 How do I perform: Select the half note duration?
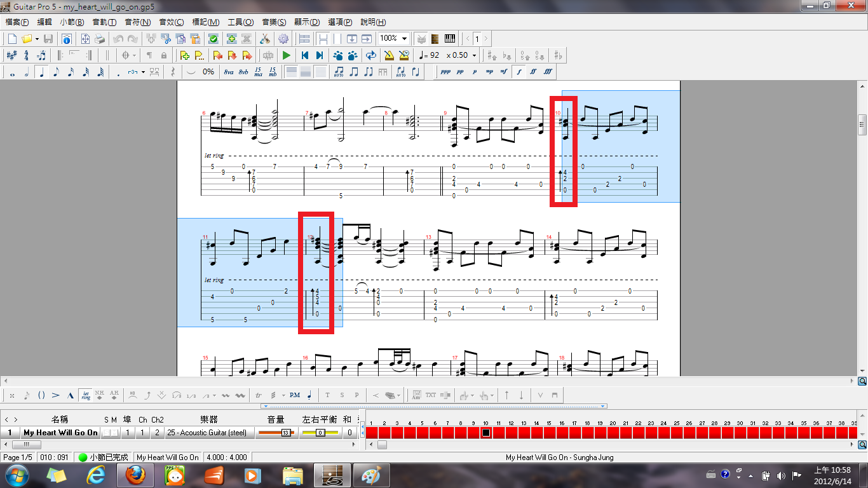[x=27, y=72]
